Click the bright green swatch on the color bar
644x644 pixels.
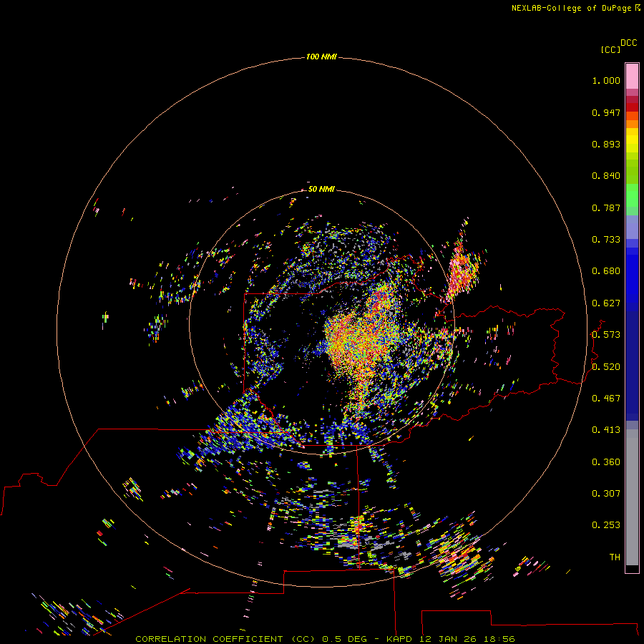(632, 195)
